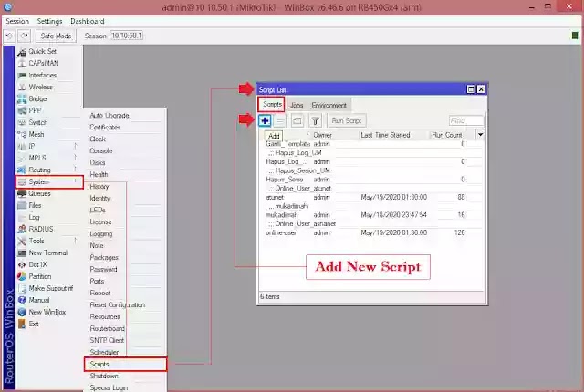Select the online-user script row
The image size is (584, 392).
pos(371,232)
